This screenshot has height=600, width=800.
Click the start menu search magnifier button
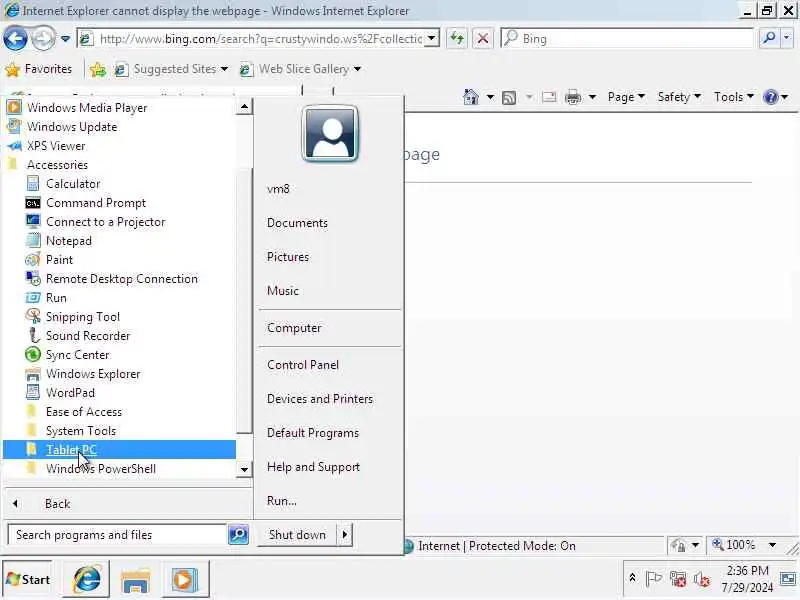[238, 534]
